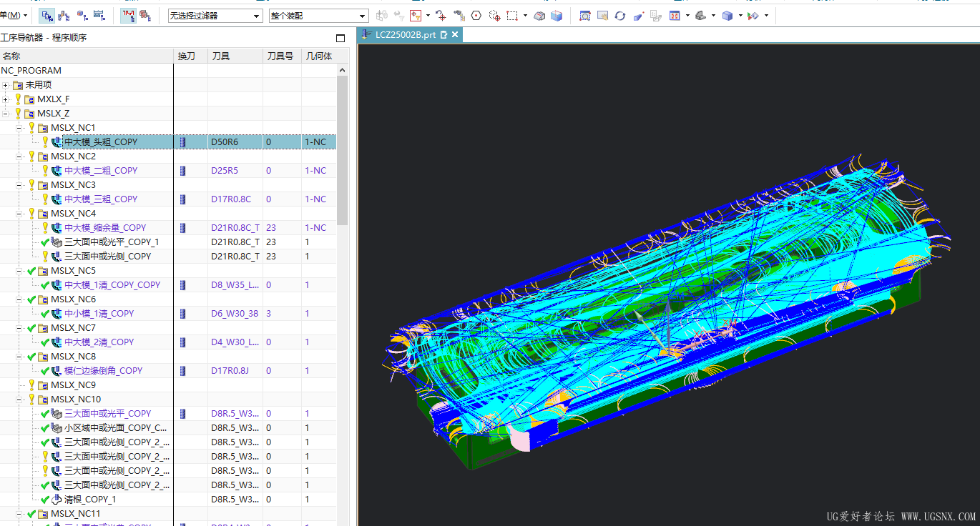This screenshot has height=526, width=980.
Task: Click the blue perspective tool icon
Action: tap(638, 15)
